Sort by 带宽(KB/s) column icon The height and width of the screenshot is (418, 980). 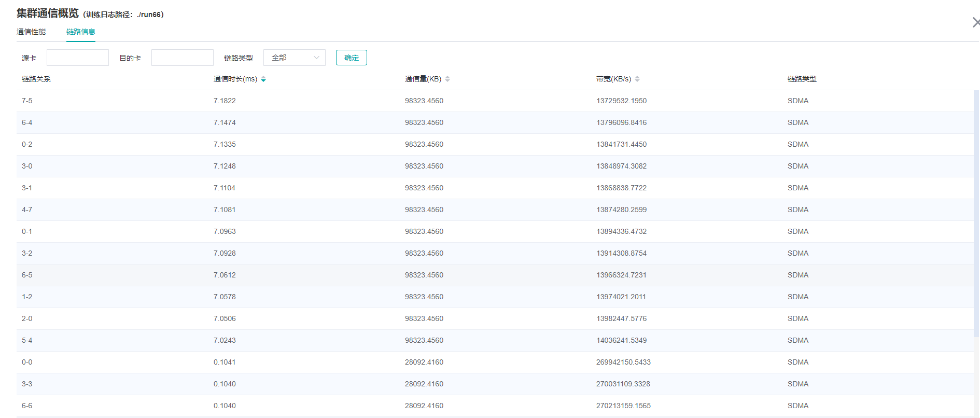(637, 79)
